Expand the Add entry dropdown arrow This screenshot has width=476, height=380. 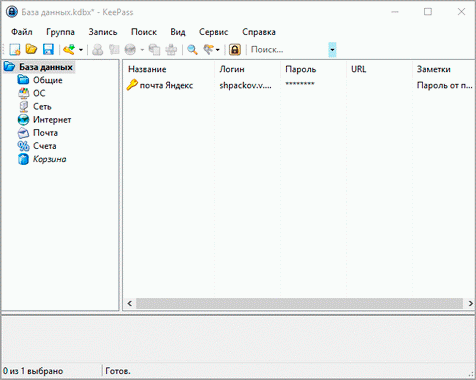pyautogui.click(x=81, y=50)
